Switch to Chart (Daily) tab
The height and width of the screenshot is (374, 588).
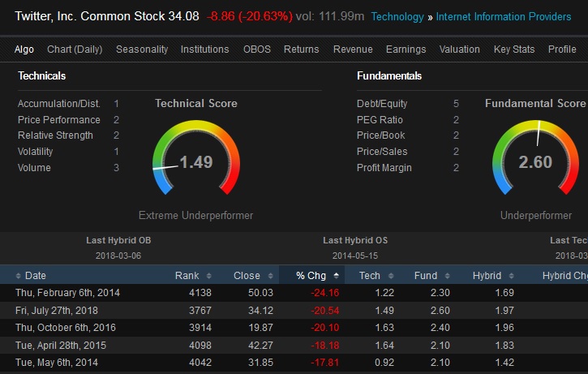(75, 49)
